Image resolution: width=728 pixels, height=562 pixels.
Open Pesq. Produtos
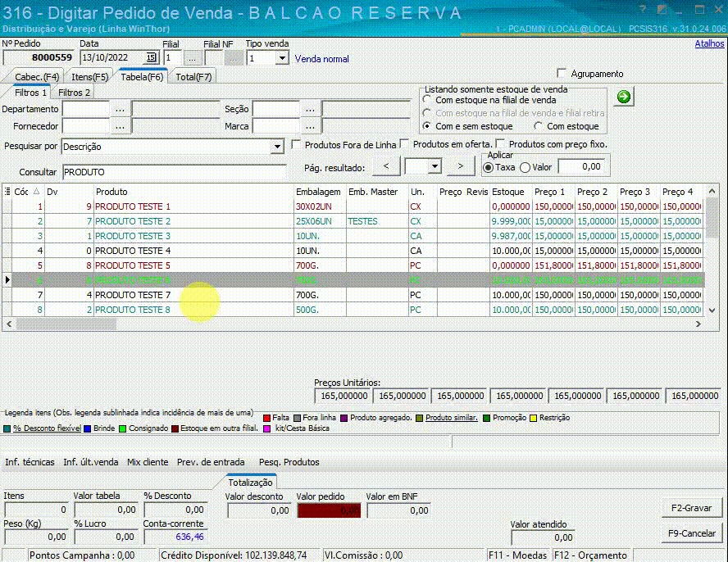(x=289, y=462)
